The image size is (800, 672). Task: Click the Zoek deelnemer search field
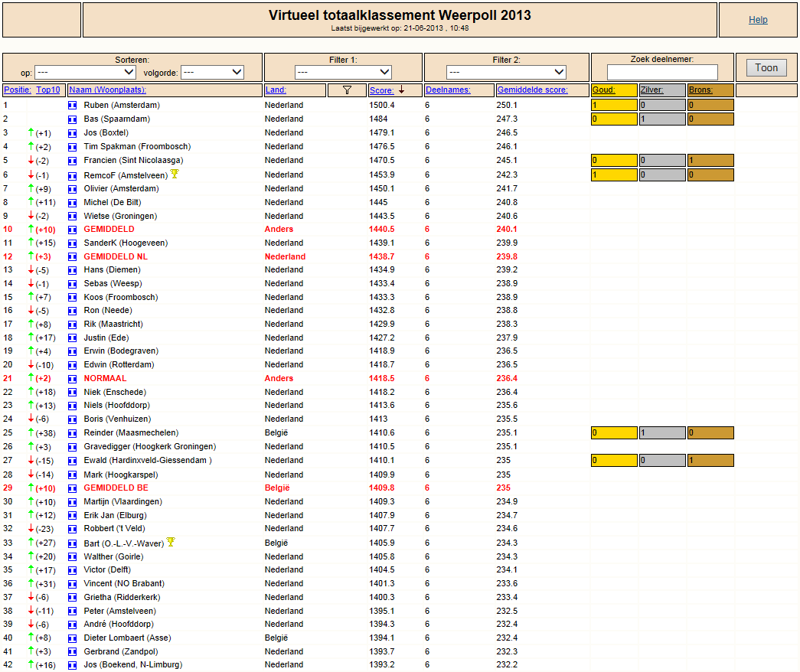[x=662, y=72]
